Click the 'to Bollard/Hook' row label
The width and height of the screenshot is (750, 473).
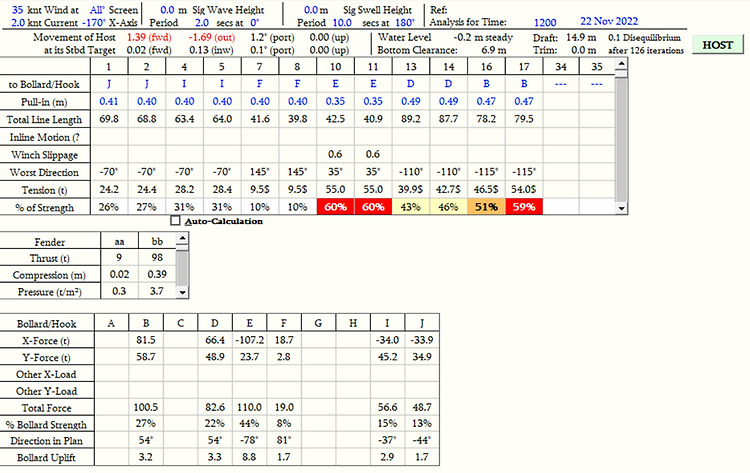pos(44,85)
